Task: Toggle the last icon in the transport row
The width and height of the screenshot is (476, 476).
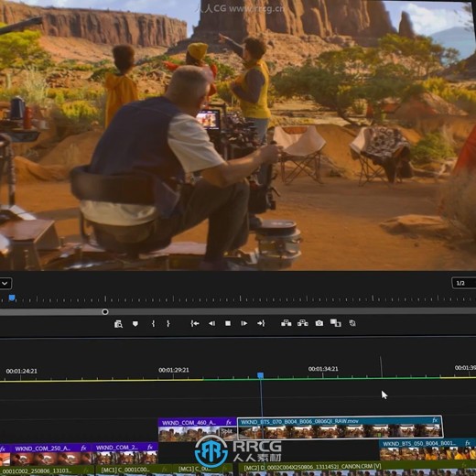Action: [x=352, y=323]
